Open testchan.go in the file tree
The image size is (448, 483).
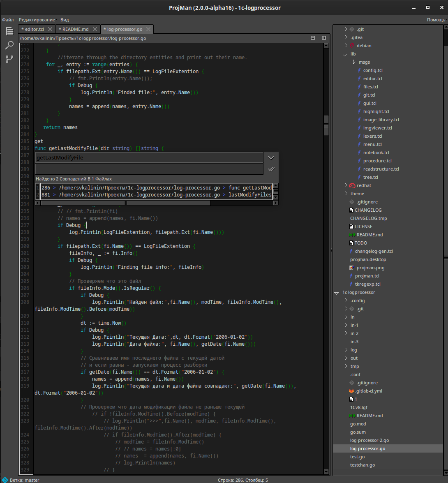[363, 465]
